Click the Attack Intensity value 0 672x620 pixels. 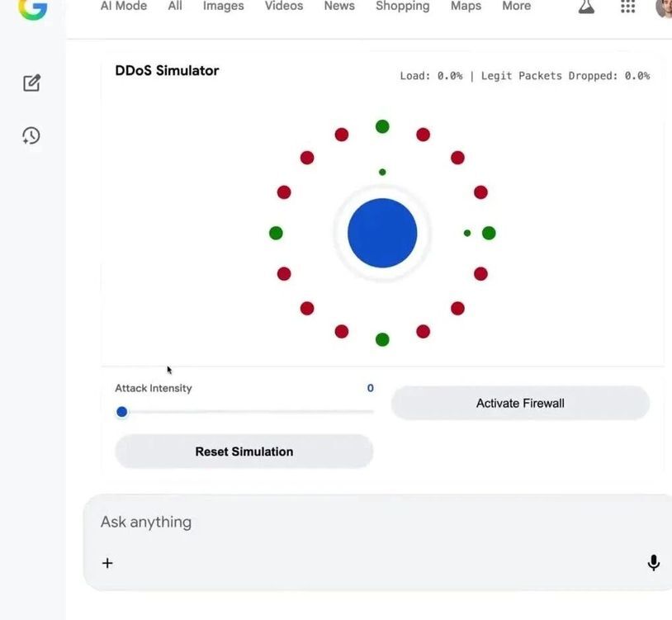tap(371, 388)
